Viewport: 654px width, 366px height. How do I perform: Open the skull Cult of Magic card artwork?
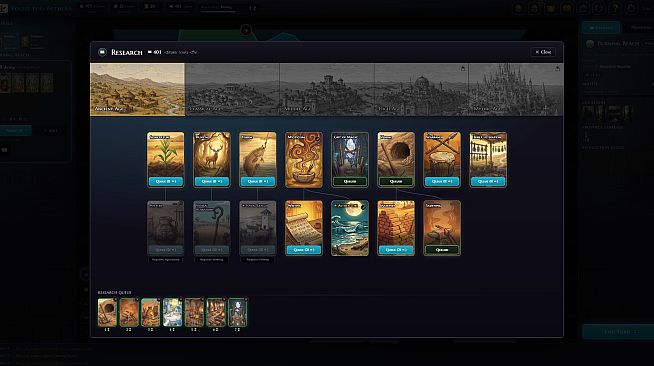350,155
